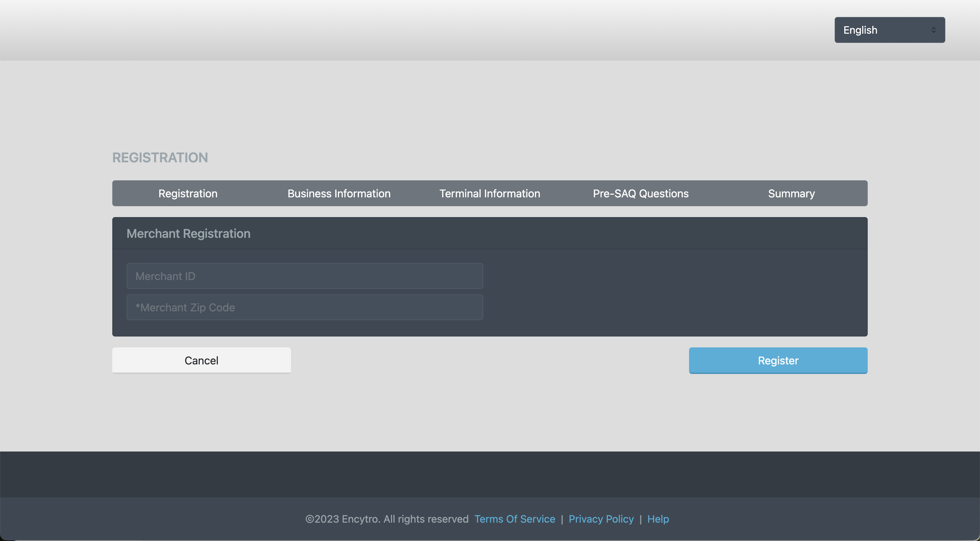This screenshot has height=541, width=980.
Task: Open the Terms Of Service link
Action: (x=514, y=519)
